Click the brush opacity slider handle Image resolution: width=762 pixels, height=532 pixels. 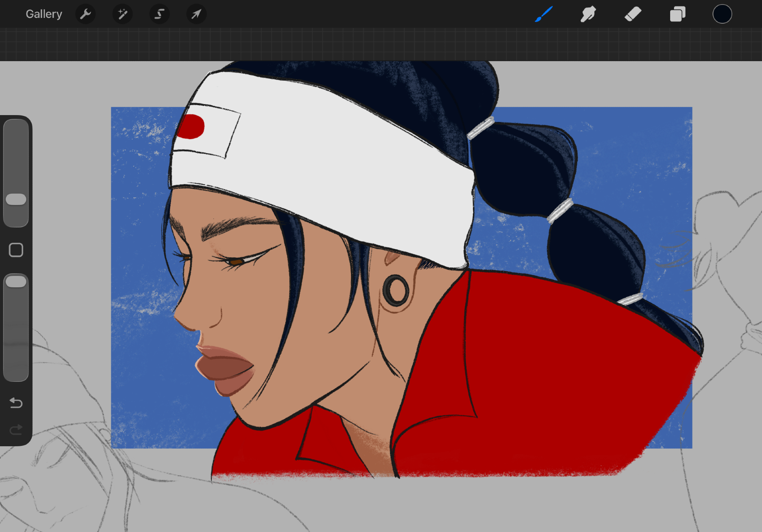(16, 282)
